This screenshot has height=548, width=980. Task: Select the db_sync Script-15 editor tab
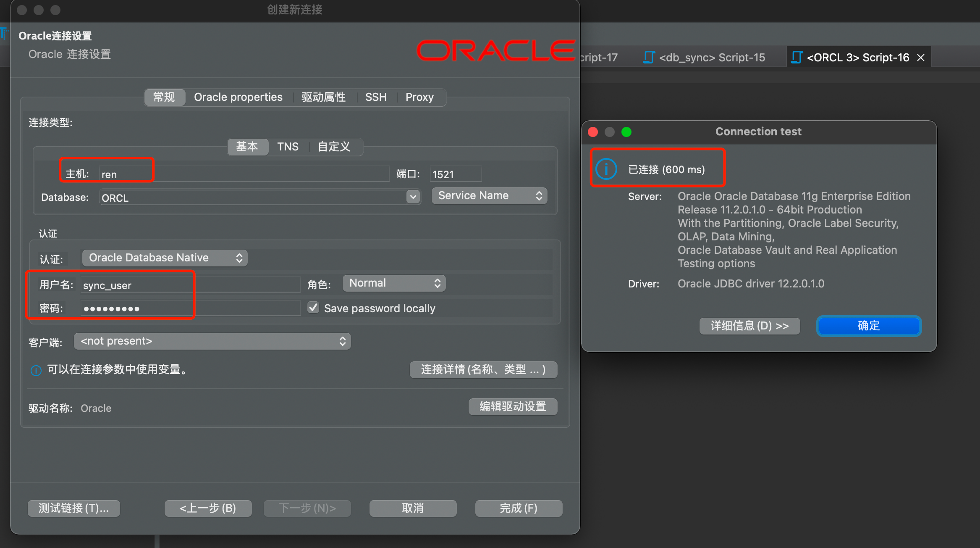(x=704, y=58)
